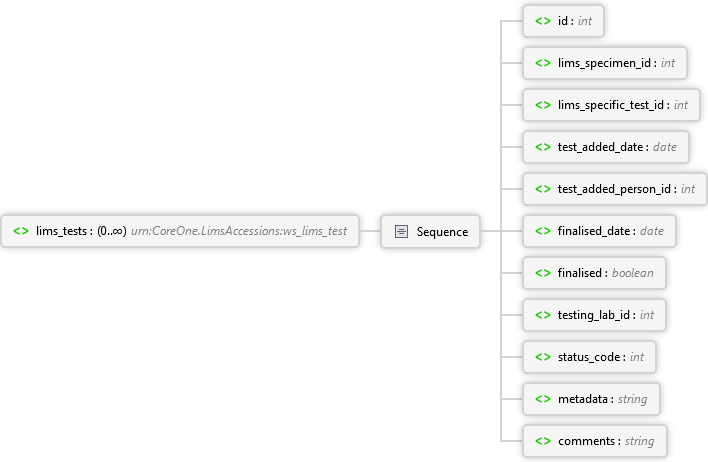The height and width of the screenshot is (462, 708).
Task: Click the lims_tests element angle-bracket icon
Action: point(21,231)
